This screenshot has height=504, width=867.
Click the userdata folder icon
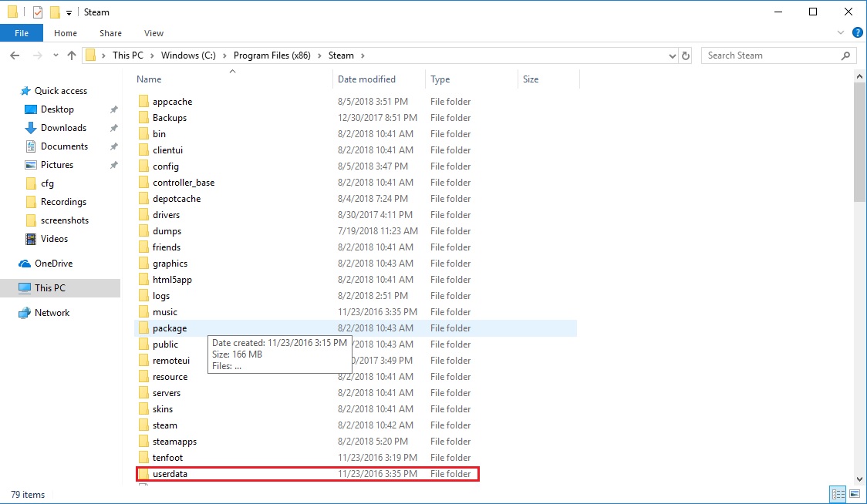coord(143,474)
